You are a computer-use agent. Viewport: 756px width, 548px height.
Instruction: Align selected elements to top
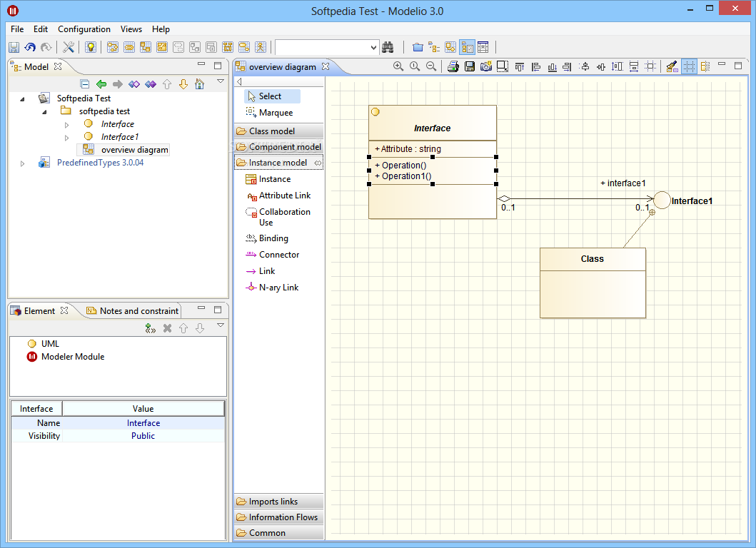pyautogui.click(x=519, y=66)
